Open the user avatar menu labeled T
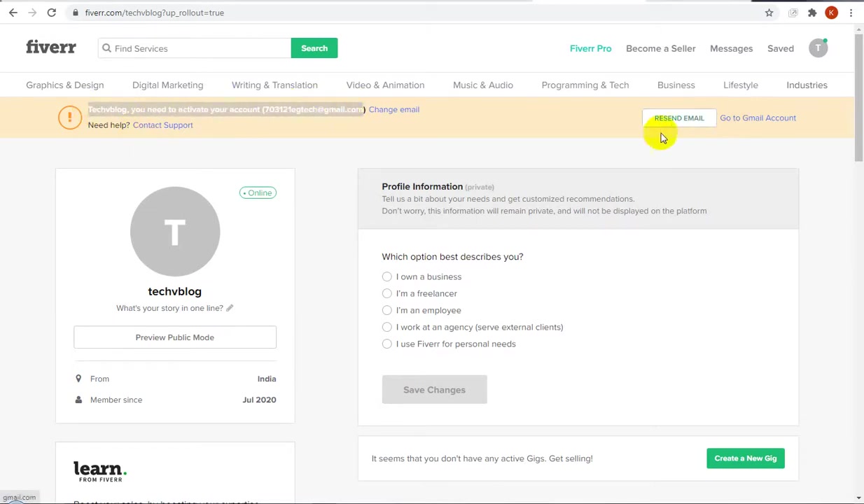Image resolution: width=864 pixels, height=504 pixels. coord(818,48)
